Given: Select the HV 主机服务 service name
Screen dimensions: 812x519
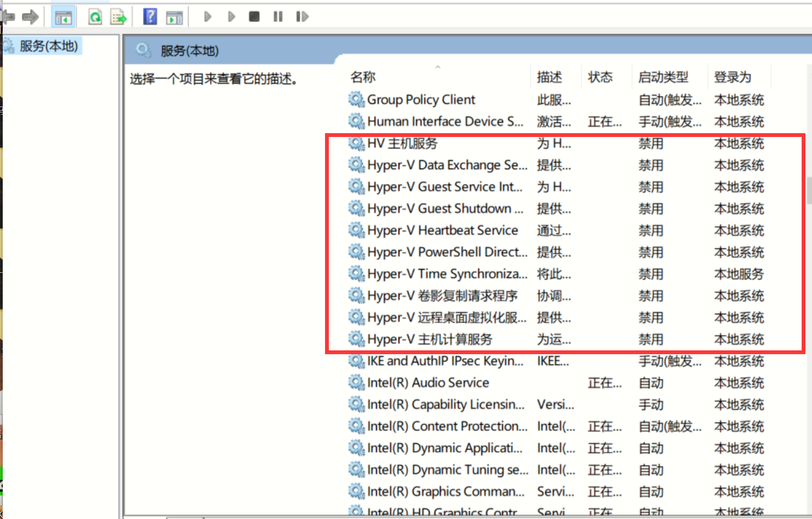Looking at the screenshot, I should (x=402, y=144).
